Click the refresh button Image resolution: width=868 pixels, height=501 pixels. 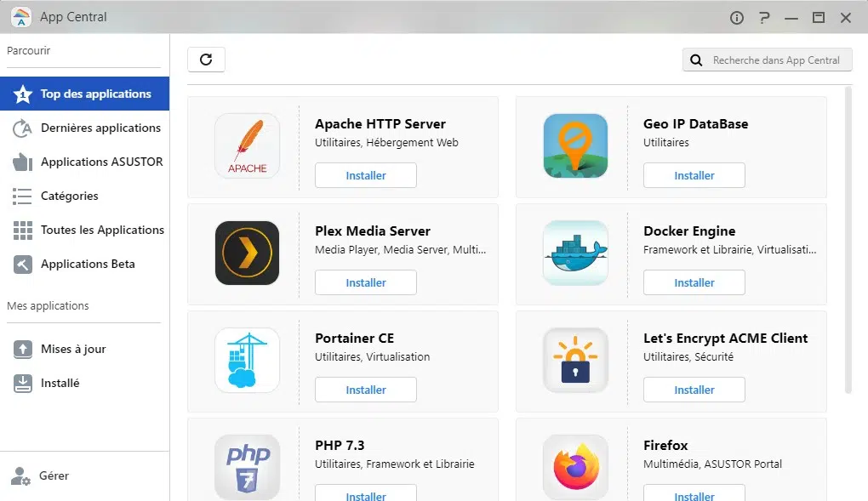(206, 60)
